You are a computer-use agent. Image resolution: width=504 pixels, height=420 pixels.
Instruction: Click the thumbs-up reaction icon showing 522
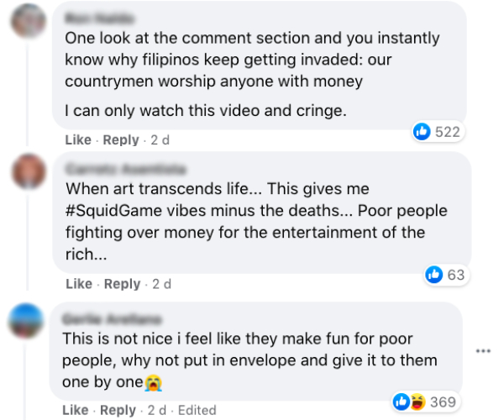[x=423, y=132]
